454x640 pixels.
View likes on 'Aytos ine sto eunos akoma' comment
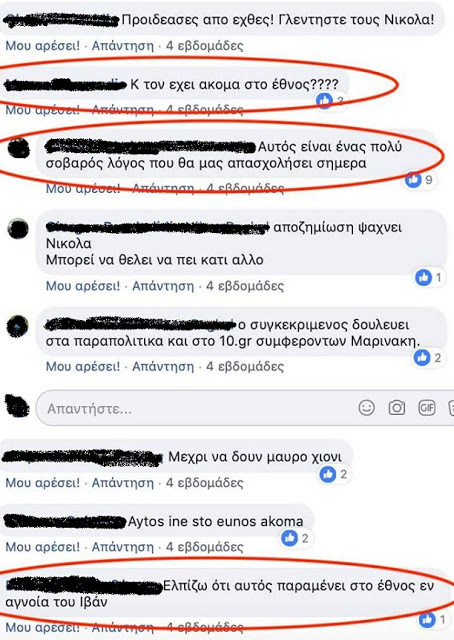(289, 538)
